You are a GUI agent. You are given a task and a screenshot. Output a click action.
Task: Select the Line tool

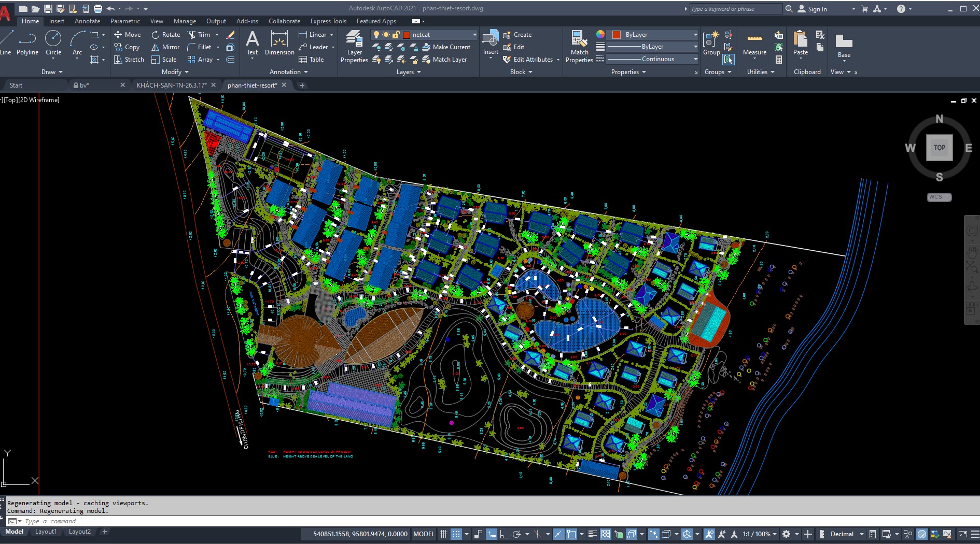click(6, 41)
